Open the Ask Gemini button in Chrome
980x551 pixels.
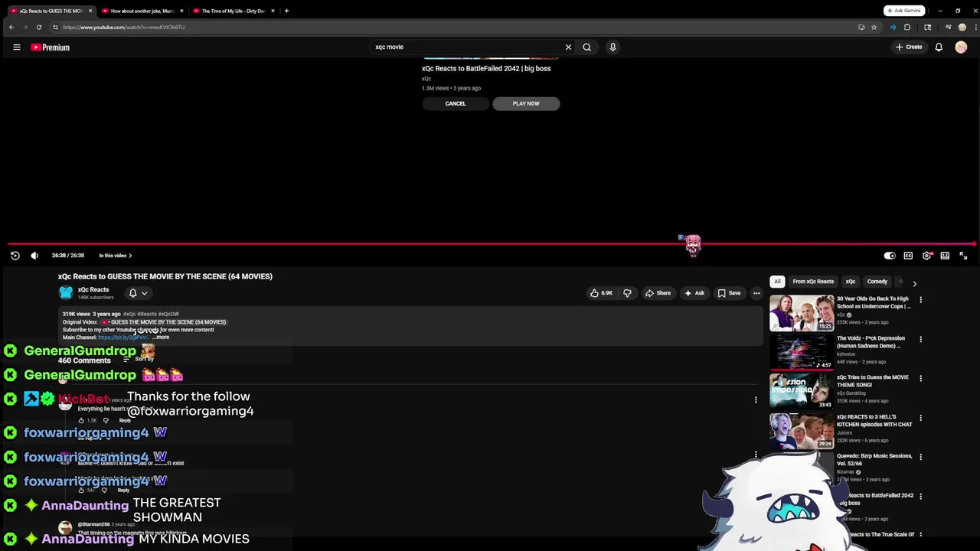click(x=904, y=11)
